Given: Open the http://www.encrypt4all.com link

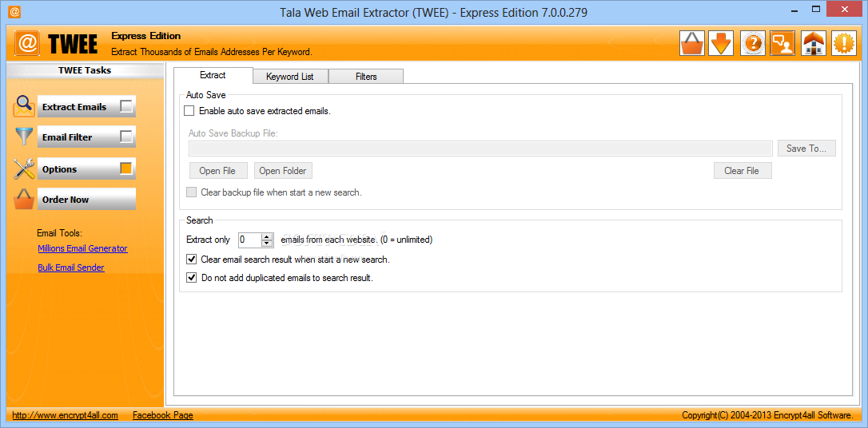Looking at the screenshot, I should coord(65,414).
